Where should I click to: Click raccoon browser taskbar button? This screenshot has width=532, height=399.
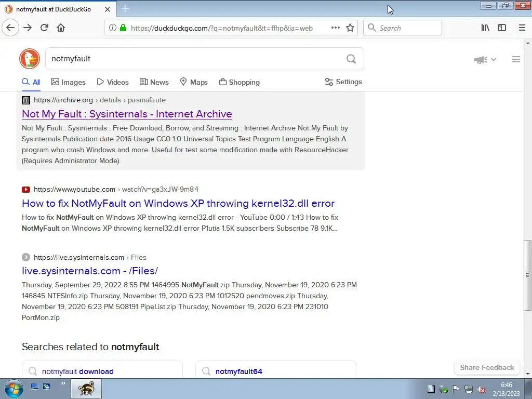tap(86, 389)
